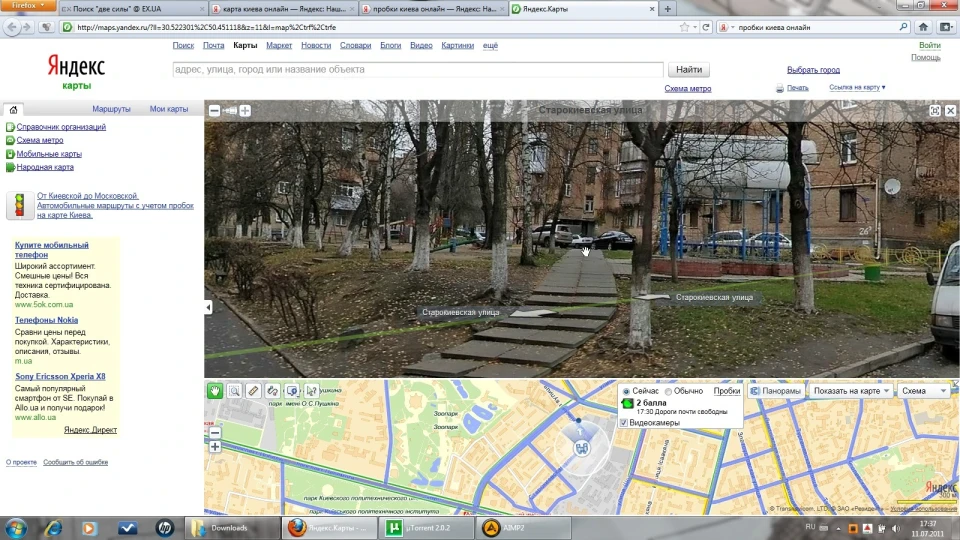Image resolution: width=960 pixels, height=540 pixels.
Task: Open a new browser tab with plus
Action: [667, 9]
